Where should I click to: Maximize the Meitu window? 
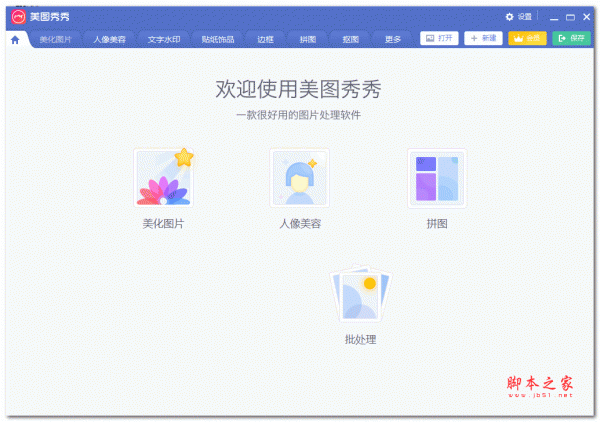(570, 17)
